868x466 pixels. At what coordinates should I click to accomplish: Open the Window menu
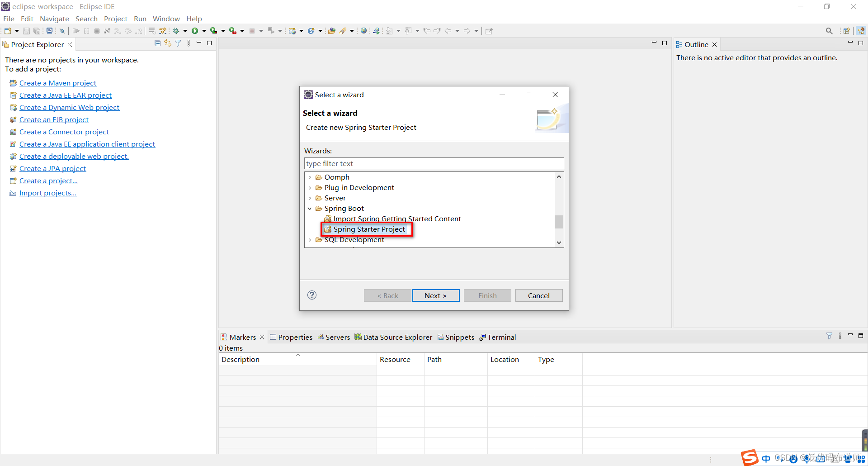(x=166, y=19)
